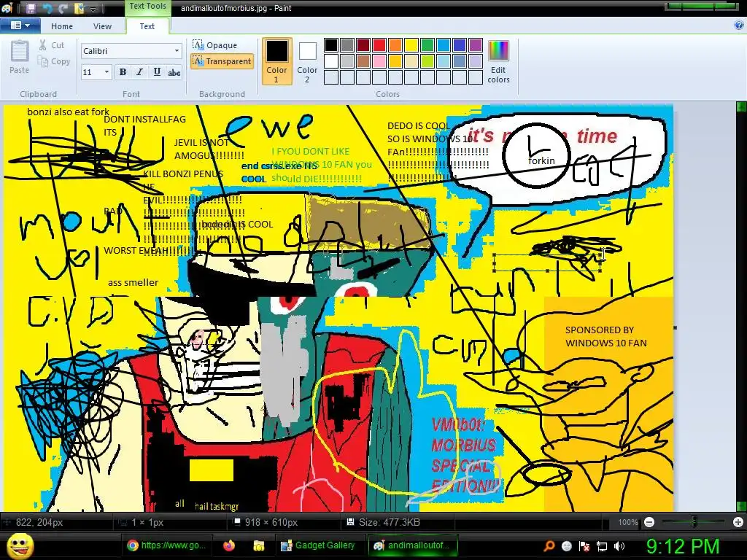This screenshot has width=747, height=560.
Task: Click the Save icon in quick access toolbar
Action: tap(31, 8)
